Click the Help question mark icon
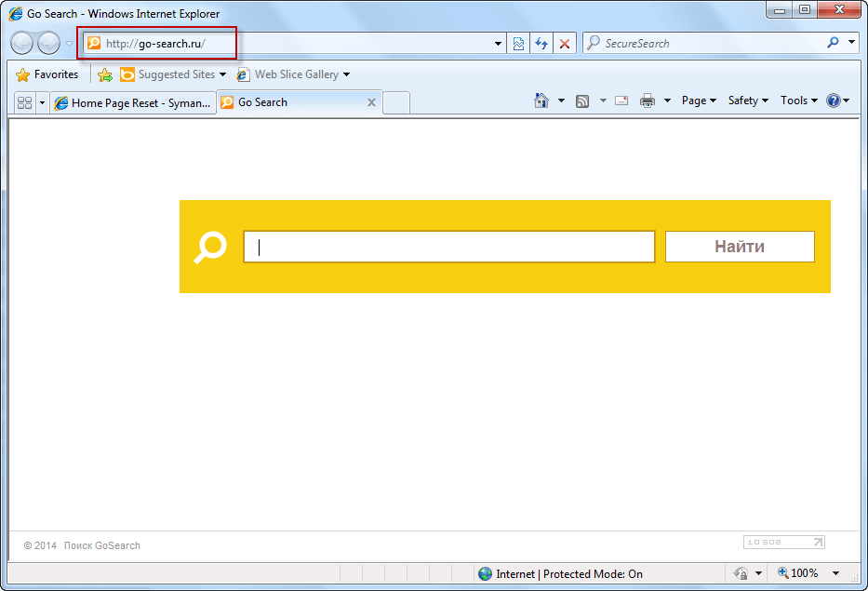 pyautogui.click(x=834, y=101)
